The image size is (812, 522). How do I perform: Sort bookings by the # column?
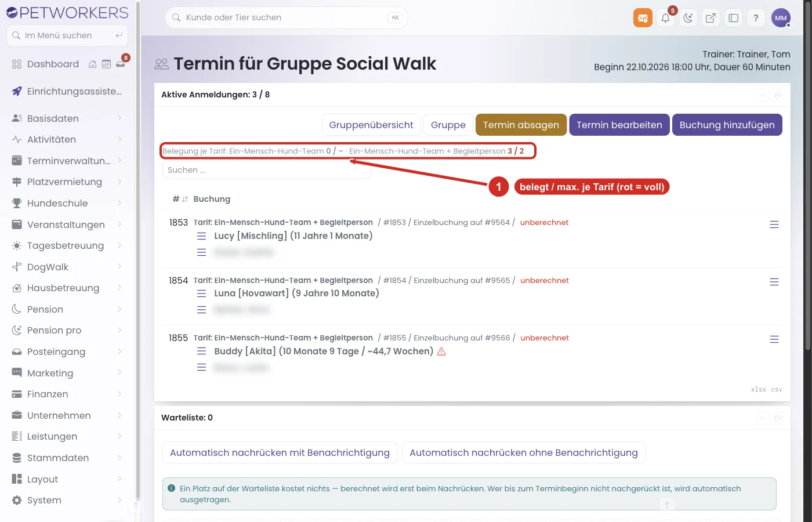click(180, 199)
